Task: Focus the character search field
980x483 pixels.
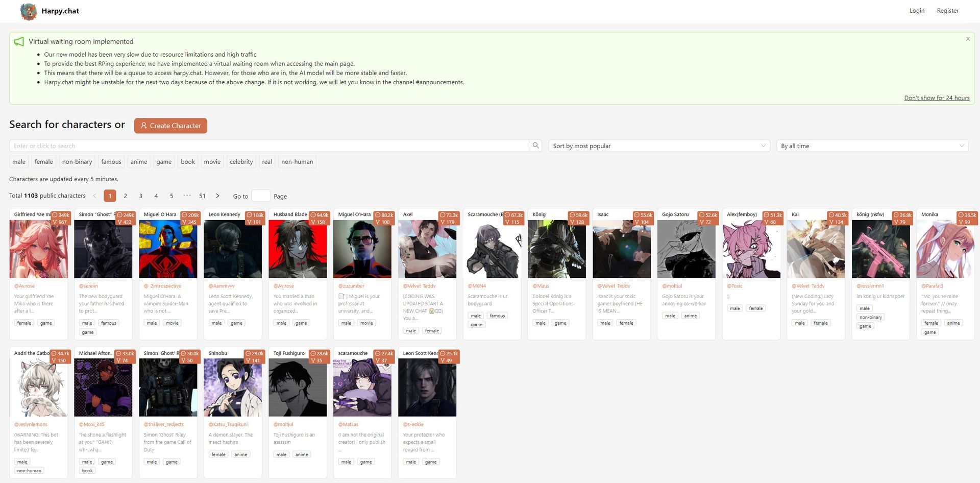Action: coord(269,146)
